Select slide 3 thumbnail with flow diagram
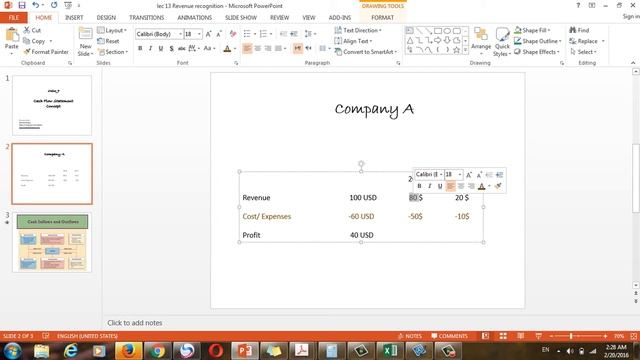Viewport: 640px width, 360px height. pyautogui.click(x=52, y=242)
